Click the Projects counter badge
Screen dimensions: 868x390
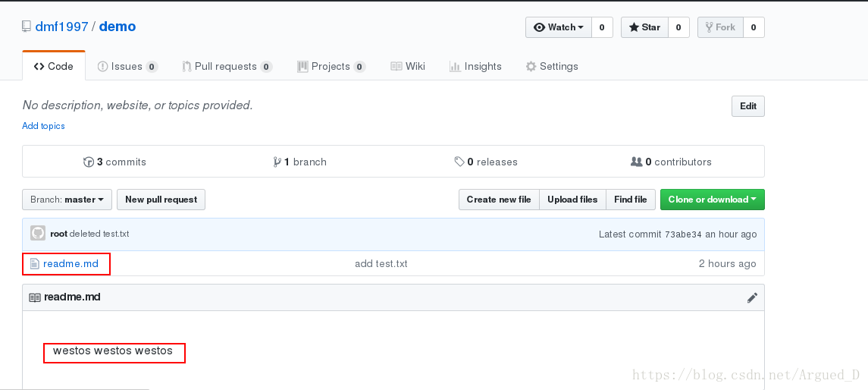coord(359,67)
